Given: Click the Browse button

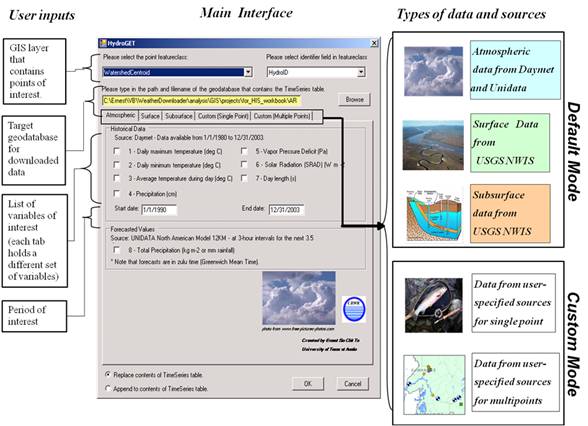Looking at the screenshot, I should [x=354, y=100].
